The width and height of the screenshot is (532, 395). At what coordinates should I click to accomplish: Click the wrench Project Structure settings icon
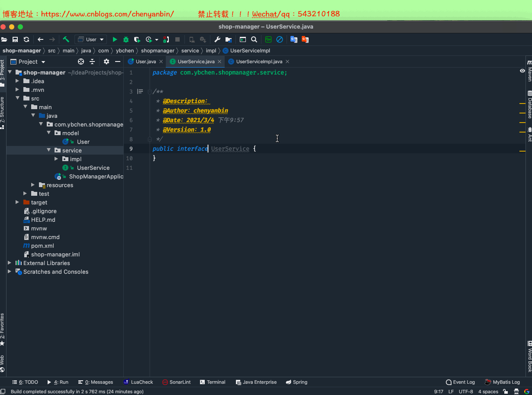[x=217, y=39]
